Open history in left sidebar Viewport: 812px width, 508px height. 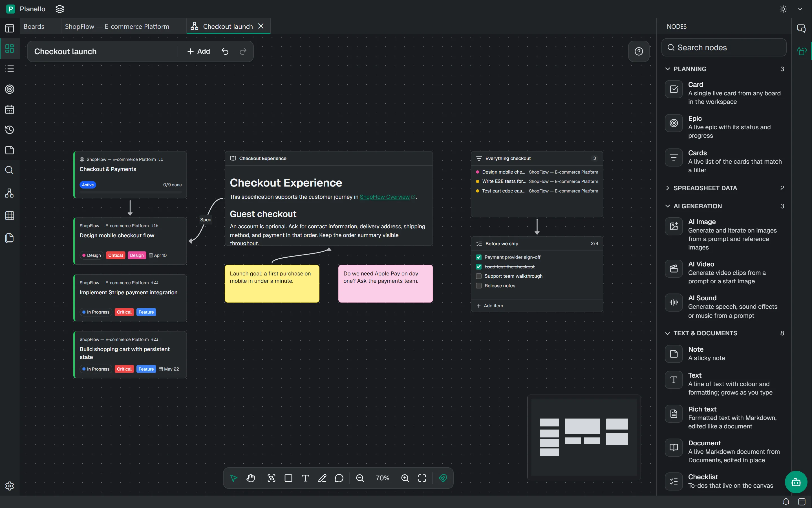tap(9, 130)
